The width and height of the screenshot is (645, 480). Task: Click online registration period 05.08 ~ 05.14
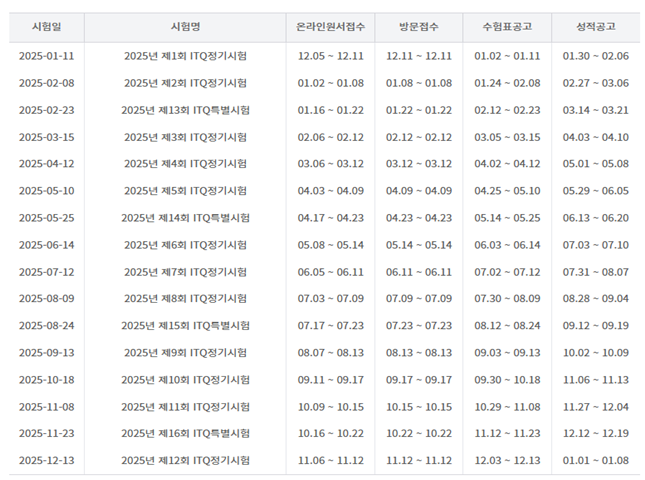click(330, 245)
